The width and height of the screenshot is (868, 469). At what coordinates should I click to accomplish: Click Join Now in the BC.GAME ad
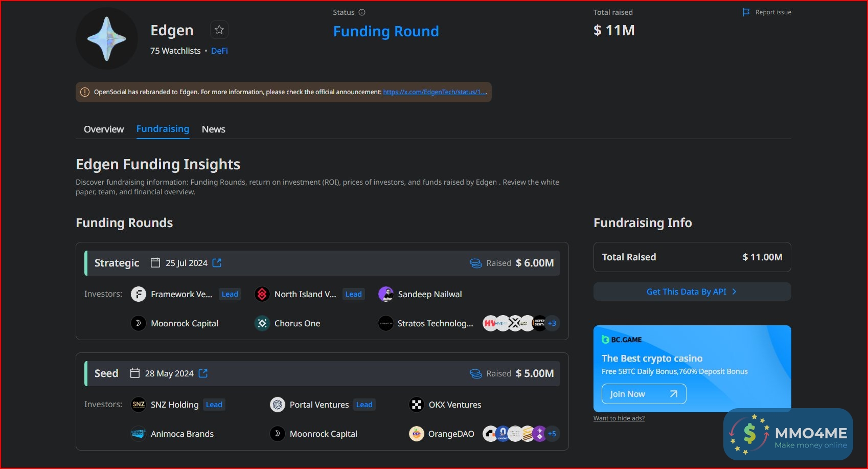(644, 394)
